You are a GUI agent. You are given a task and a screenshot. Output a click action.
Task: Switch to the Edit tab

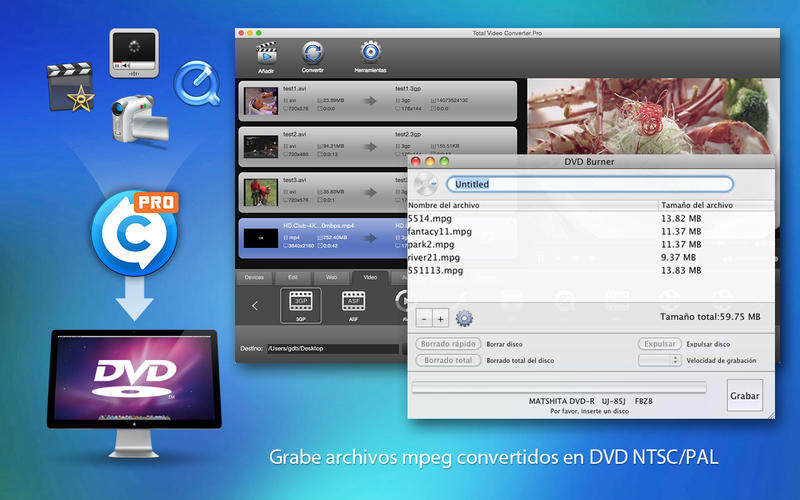click(293, 278)
